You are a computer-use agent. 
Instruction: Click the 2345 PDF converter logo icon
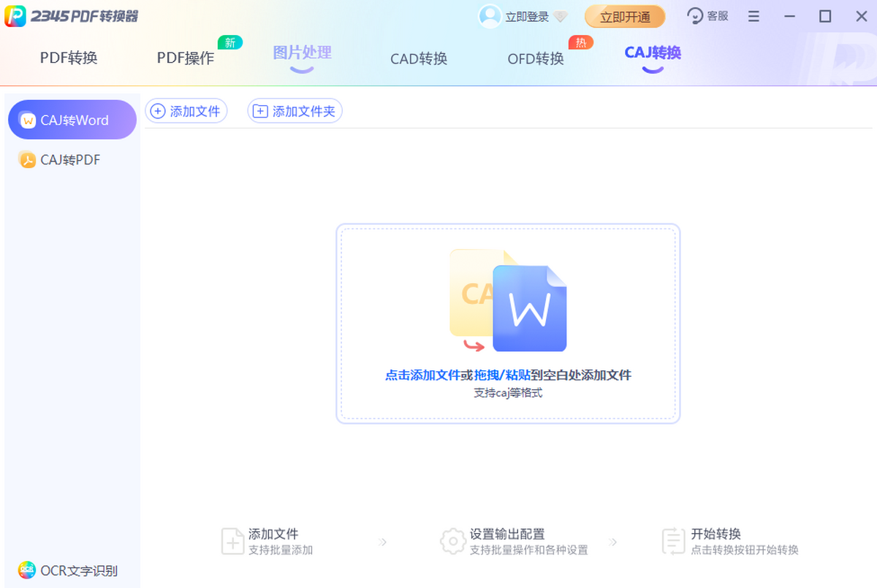15,16
